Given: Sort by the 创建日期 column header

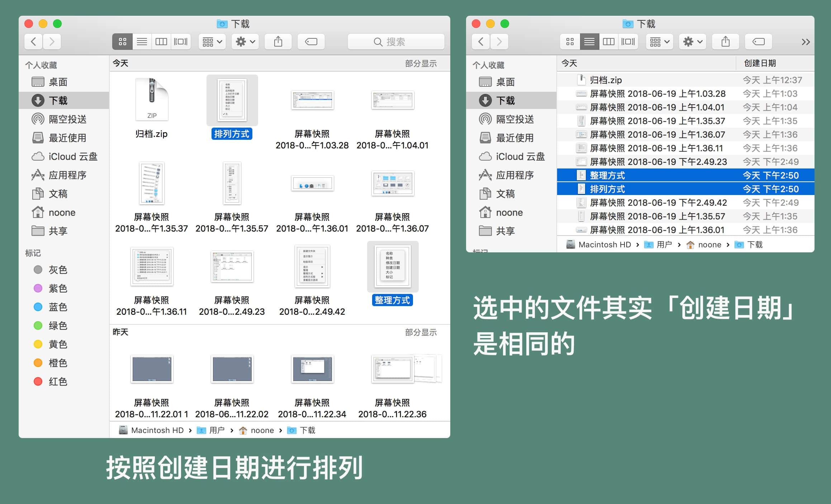Looking at the screenshot, I should (x=760, y=63).
